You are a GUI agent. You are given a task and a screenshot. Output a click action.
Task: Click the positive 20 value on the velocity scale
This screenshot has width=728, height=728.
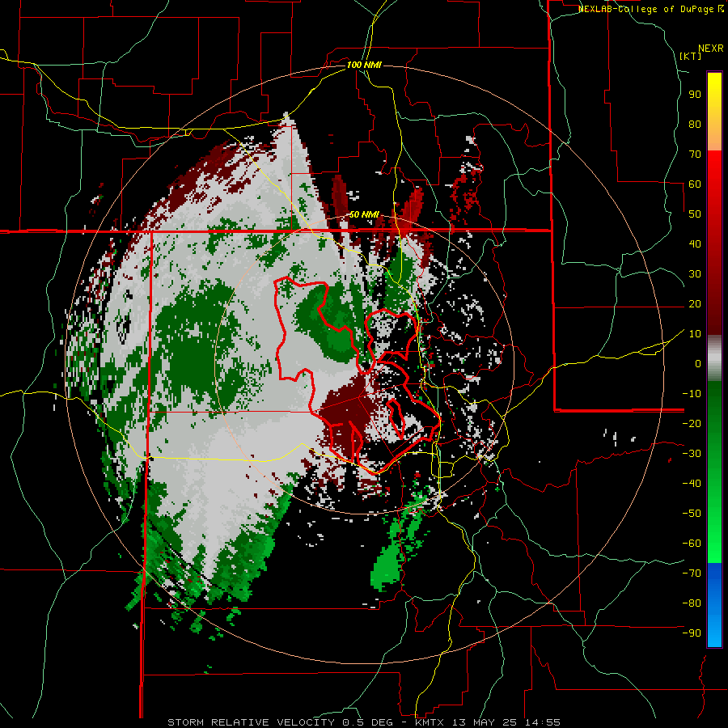(x=695, y=304)
